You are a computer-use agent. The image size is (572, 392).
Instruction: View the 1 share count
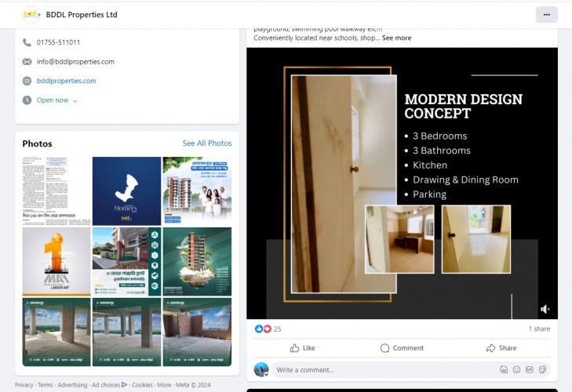pyautogui.click(x=539, y=329)
